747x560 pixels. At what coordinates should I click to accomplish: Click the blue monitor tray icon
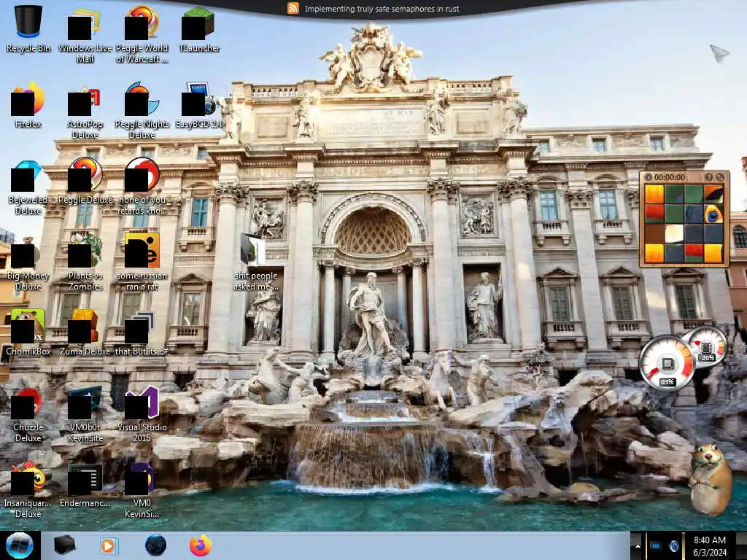(x=655, y=546)
